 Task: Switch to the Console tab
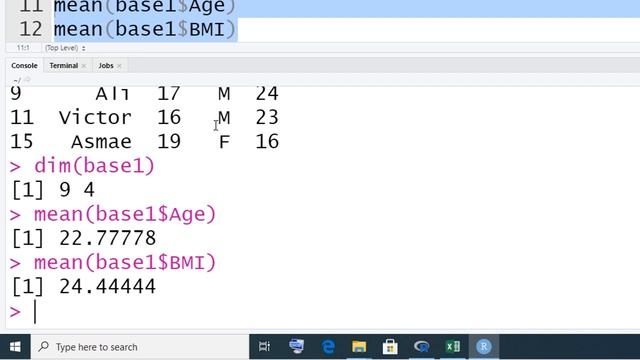24,65
